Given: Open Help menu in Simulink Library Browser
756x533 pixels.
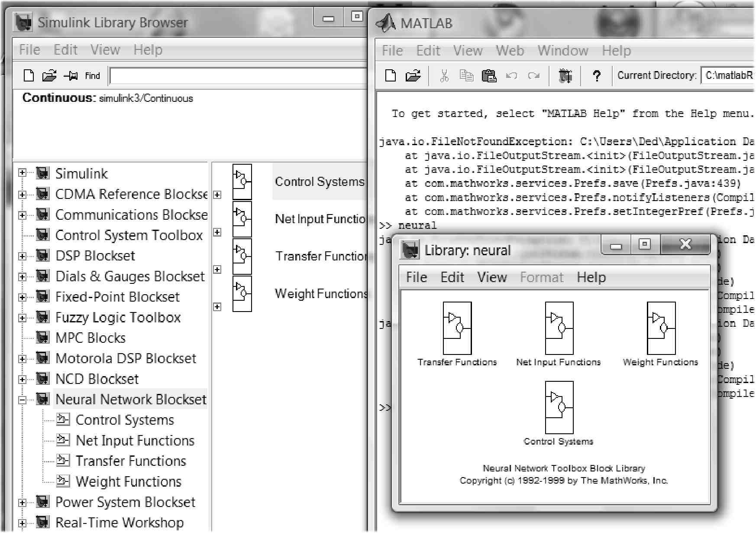Looking at the screenshot, I should tap(148, 50).
